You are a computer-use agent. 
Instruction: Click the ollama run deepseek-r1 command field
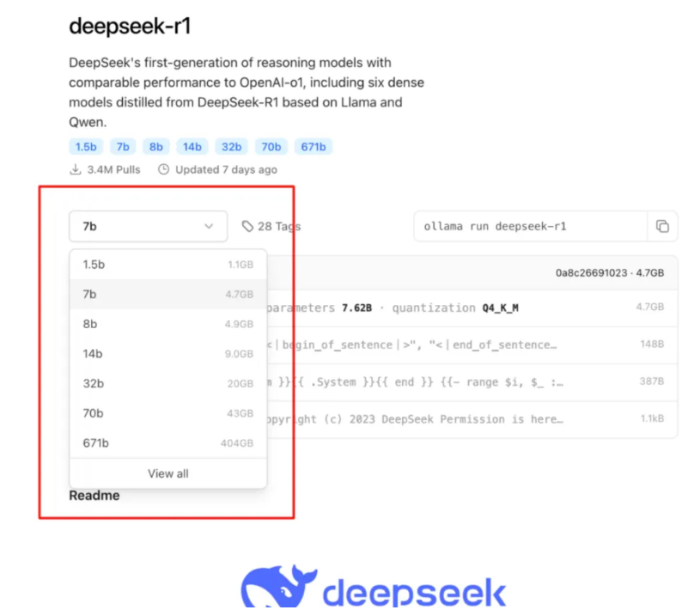[x=531, y=227]
